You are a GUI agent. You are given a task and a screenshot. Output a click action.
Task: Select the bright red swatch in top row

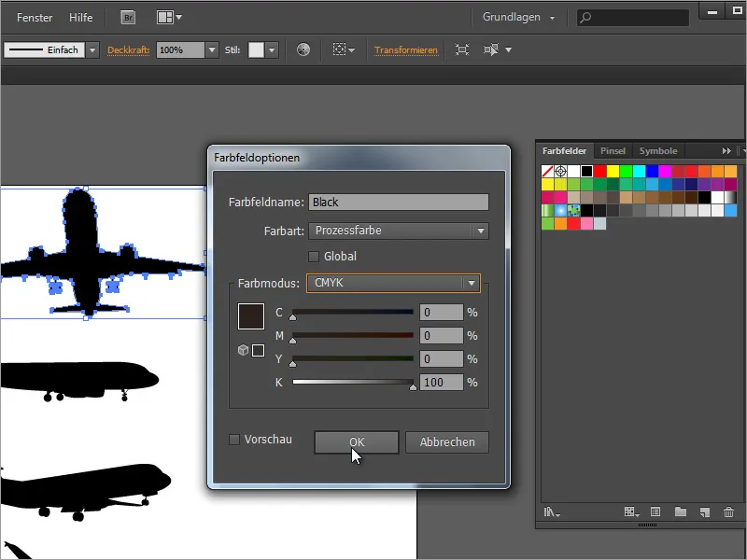599,171
